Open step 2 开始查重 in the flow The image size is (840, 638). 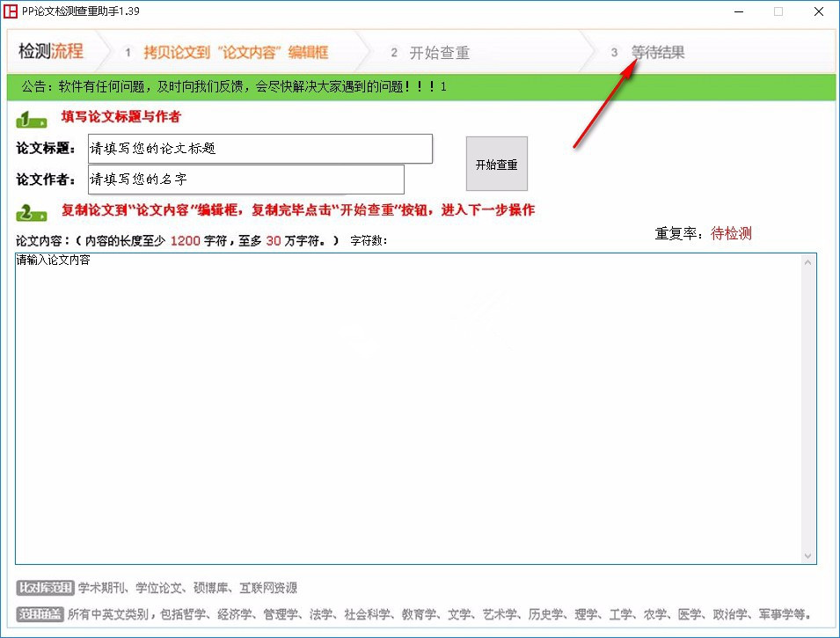point(440,52)
